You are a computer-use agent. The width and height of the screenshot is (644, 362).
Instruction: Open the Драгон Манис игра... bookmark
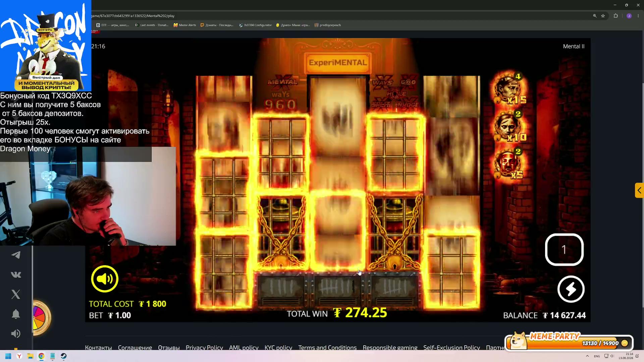[x=293, y=25]
